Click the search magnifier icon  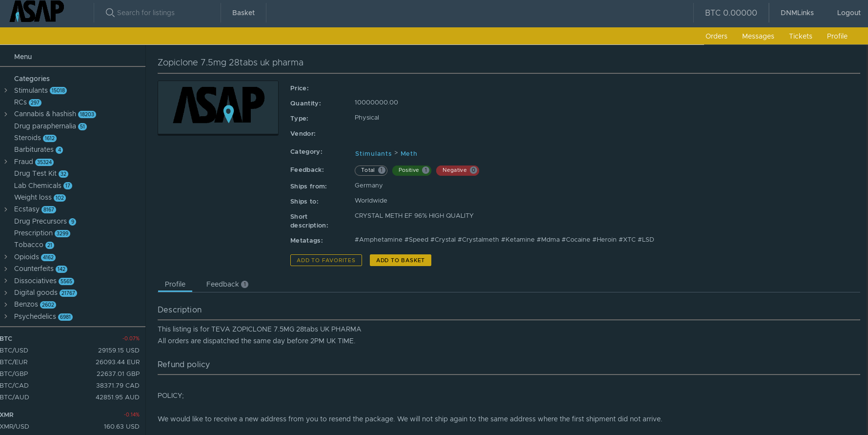pyautogui.click(x=110, y=13)
